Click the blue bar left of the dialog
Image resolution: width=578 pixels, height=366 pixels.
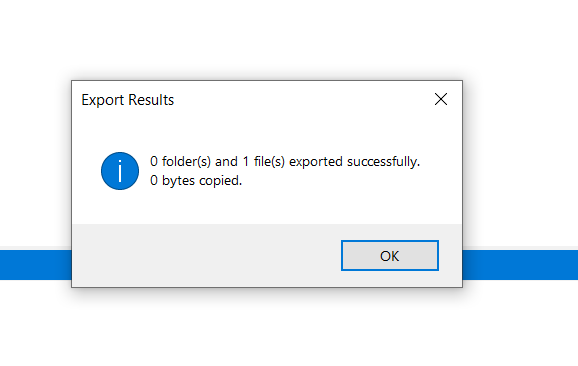pos(36,265)
